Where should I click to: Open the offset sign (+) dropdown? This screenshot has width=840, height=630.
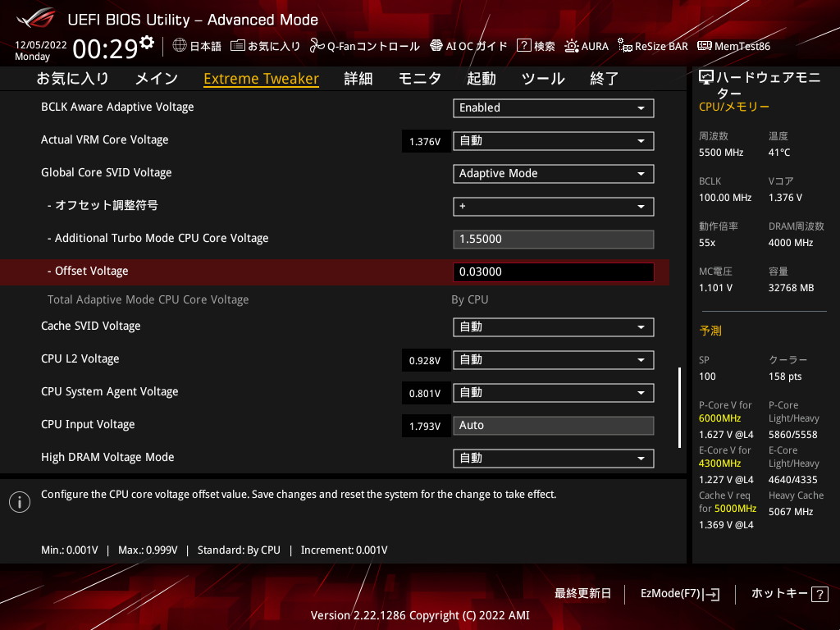coord(554,206)
